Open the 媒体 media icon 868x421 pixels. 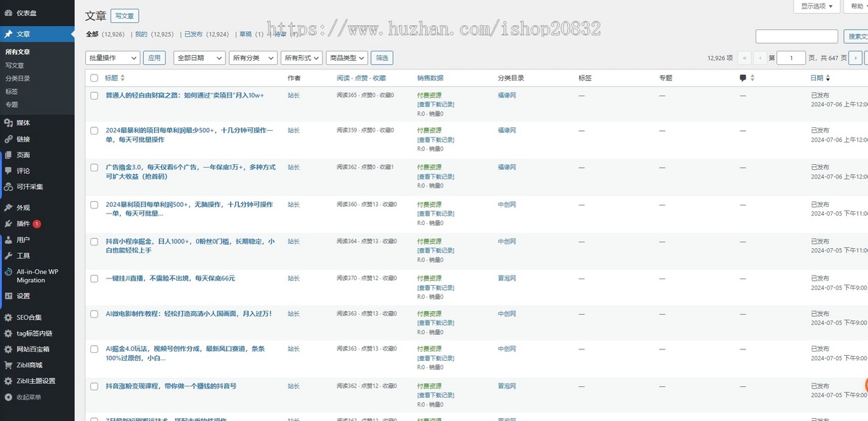(x=8, y=123)
